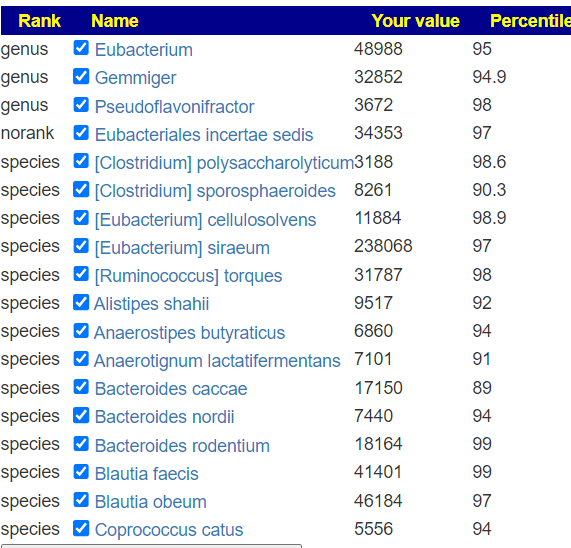The height and width of the screenshot is (548, 571).
Task: Open the Blautia faecis link
Action: pyautogui.click(x=146, y=474)
